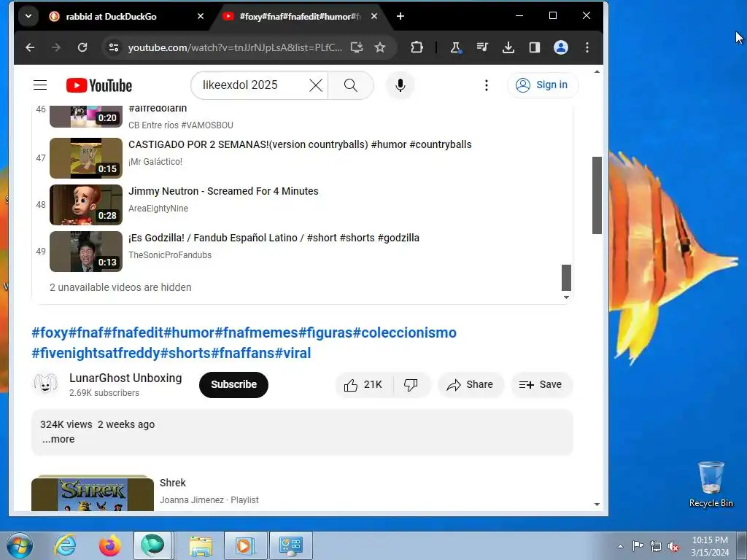The width and height of the screenshot is (747, 560).
Task: Open File Explorer from the taskbar
Action: click(201, 545)
